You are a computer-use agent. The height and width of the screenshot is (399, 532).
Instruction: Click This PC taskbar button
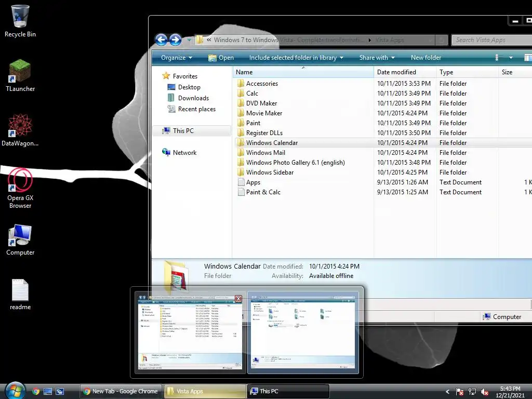tap(288, 391)
